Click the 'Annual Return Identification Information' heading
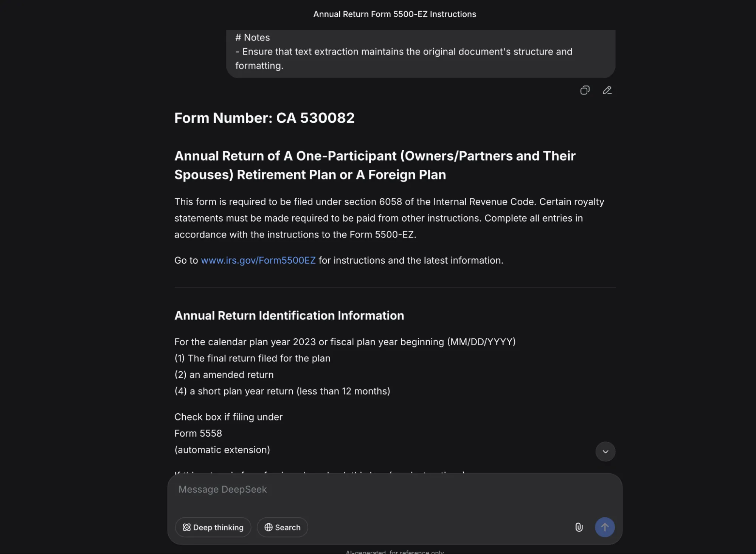The height and width of the screenshot is (554, 756). coord(289,315)
